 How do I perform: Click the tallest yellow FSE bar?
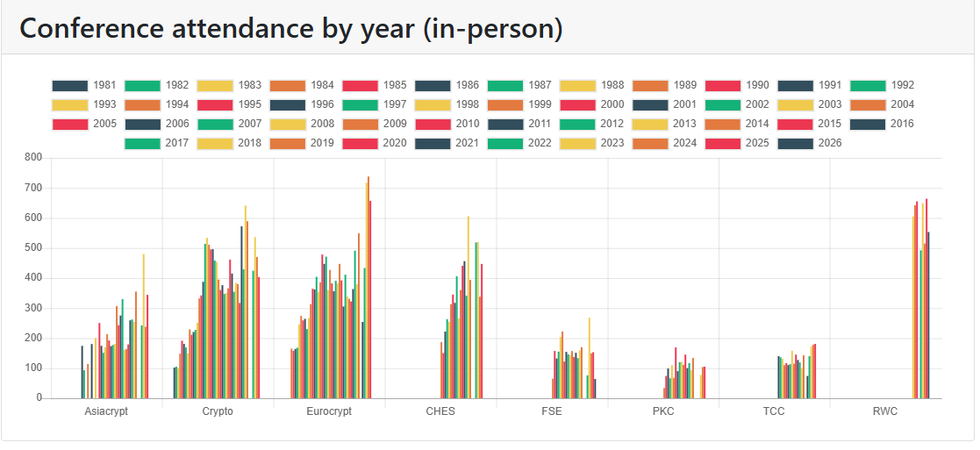[x=589, y=358]
